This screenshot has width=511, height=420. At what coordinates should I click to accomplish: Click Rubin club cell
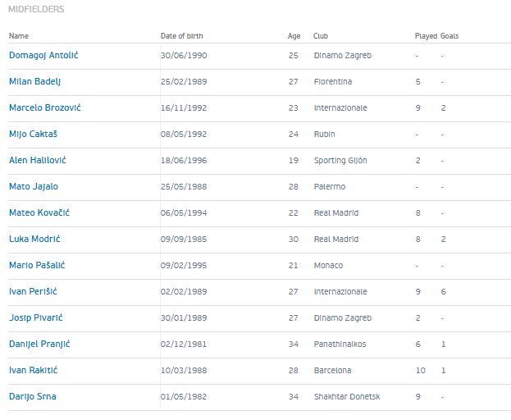tap(324, 134)
